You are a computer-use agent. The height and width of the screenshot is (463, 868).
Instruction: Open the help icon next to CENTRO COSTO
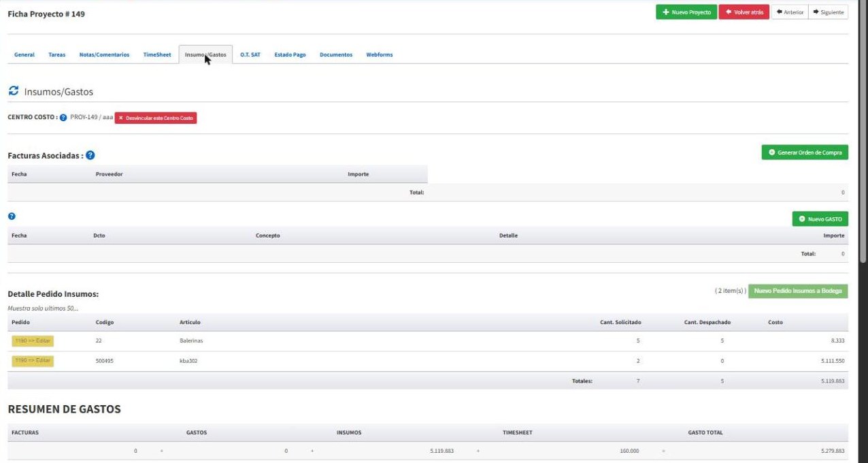pyautogui.click(x=63, y=118)
